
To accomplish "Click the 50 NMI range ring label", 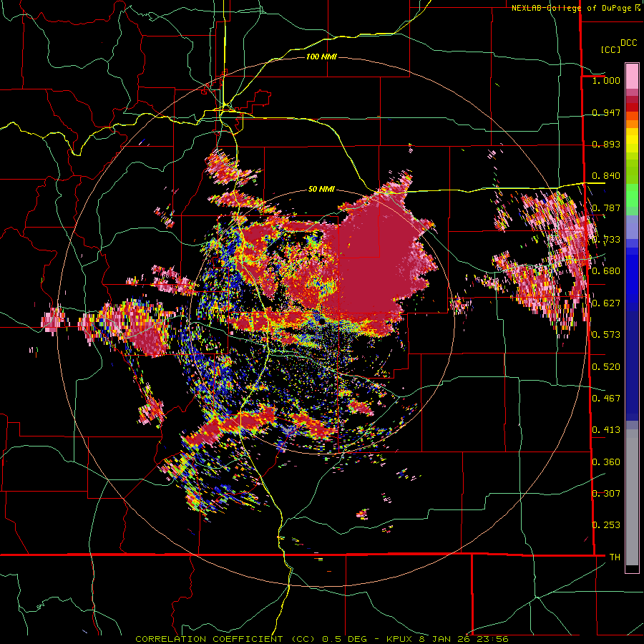I will tap(321, 189).
